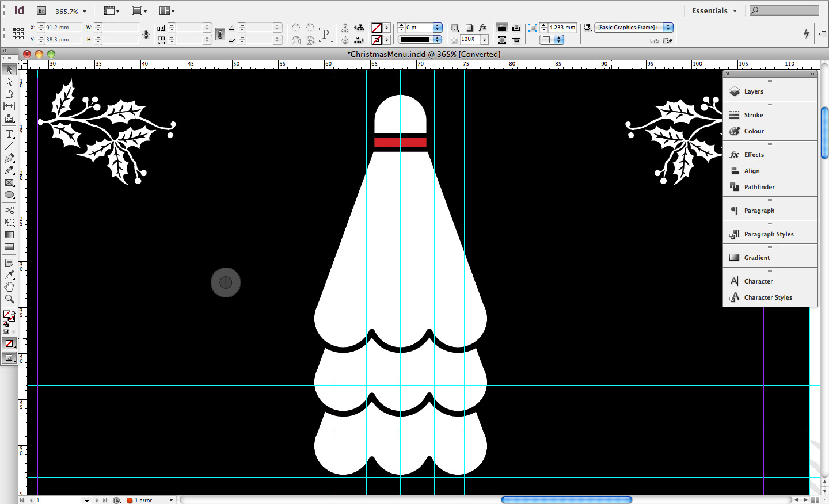This screenshot has width=829, height=504.
Task: Click Flip Vertical icon
Action: 310,40
